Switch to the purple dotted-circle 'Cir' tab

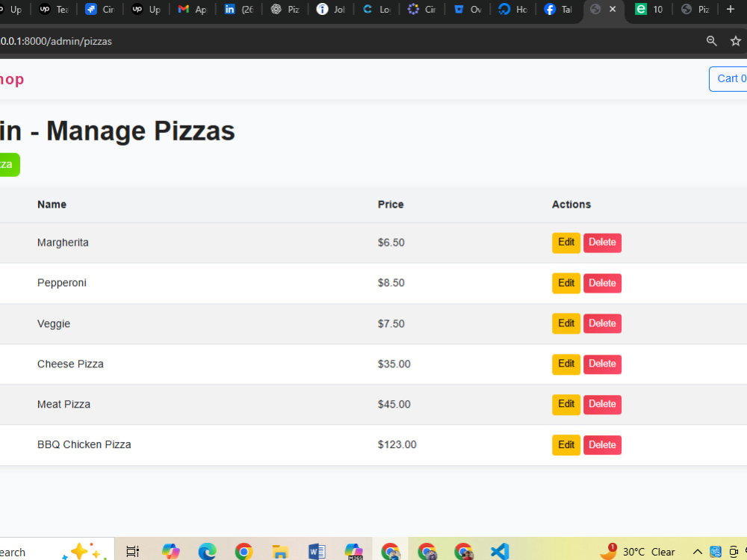(423, 9)
